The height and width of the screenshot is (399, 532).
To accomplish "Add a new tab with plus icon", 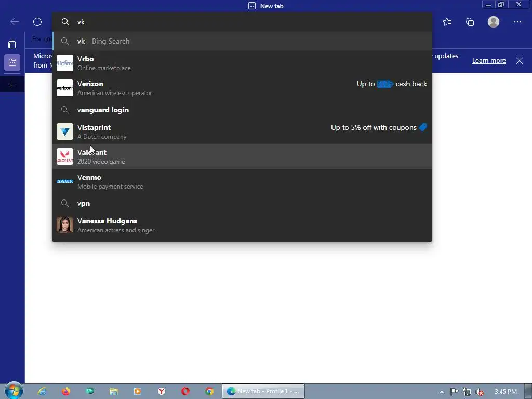I will point(12,84).
